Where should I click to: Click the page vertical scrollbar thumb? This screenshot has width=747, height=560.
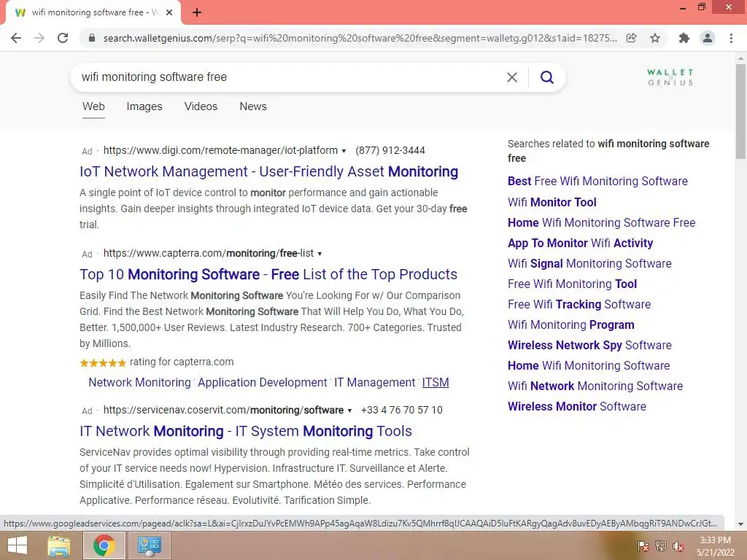740,112
